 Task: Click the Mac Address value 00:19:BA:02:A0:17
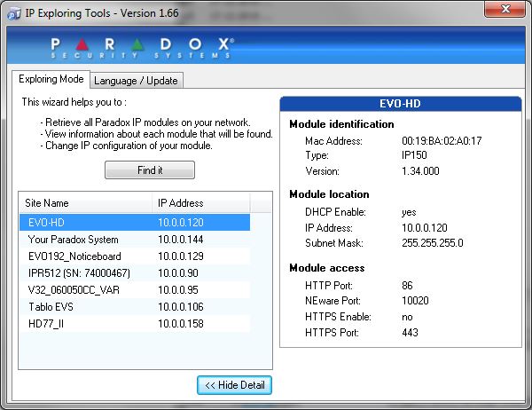coord(442,141)
